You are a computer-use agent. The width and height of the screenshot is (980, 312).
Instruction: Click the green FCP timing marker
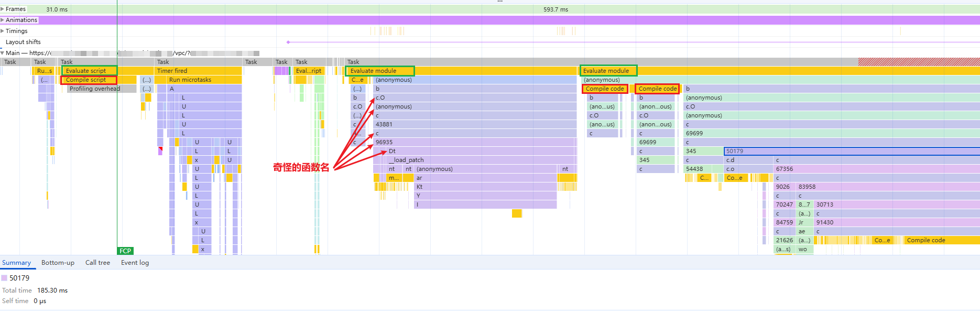pyautogui.click(x=125, y=251)
